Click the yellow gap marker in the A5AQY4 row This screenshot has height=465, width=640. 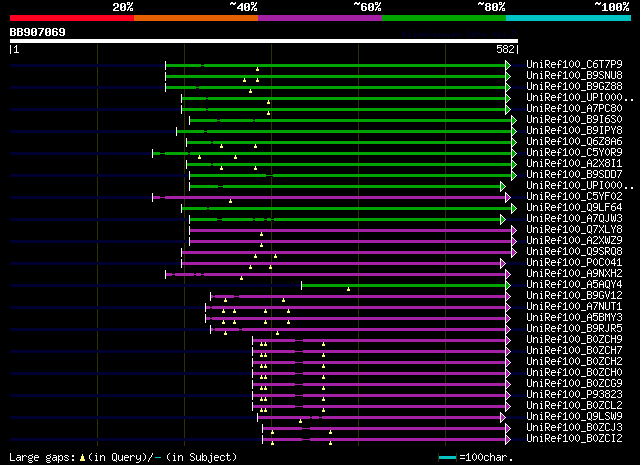click(x=348, y=289)
